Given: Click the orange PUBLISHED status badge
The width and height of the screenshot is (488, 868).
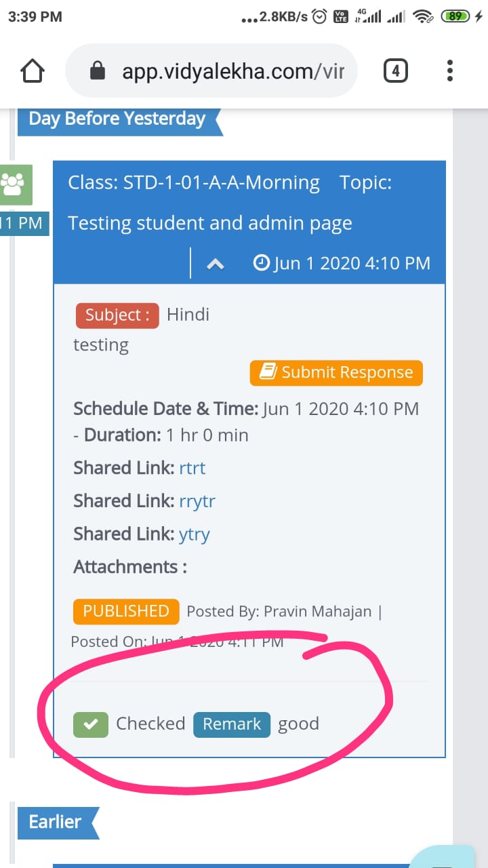Looking at the screenshot, I should 126,611.
